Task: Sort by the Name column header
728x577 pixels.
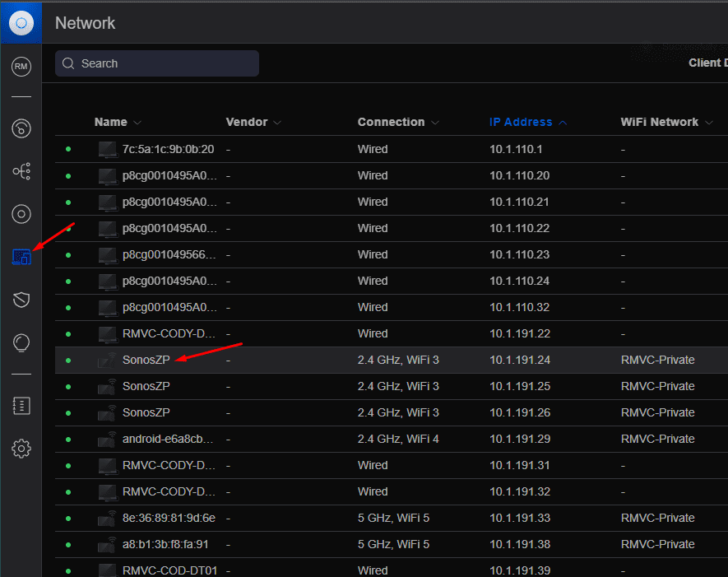Action: pyautogui.click(x=118, y=122)
